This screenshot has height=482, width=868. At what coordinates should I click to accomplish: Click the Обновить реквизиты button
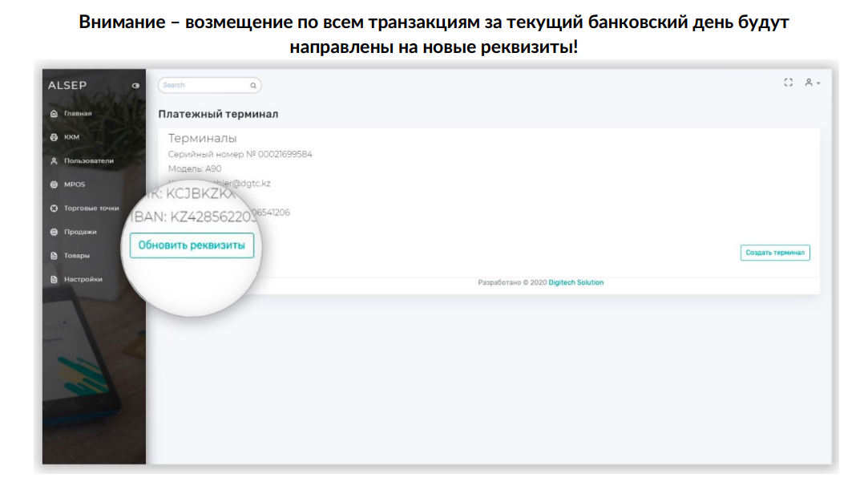(x=192, y=245)
